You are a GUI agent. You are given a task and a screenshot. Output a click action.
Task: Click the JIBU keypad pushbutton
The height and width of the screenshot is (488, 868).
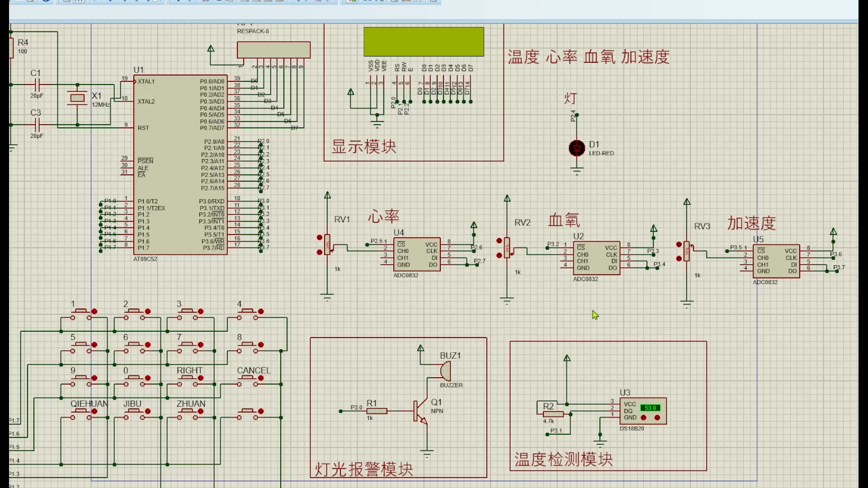click(x=134, y=414)
